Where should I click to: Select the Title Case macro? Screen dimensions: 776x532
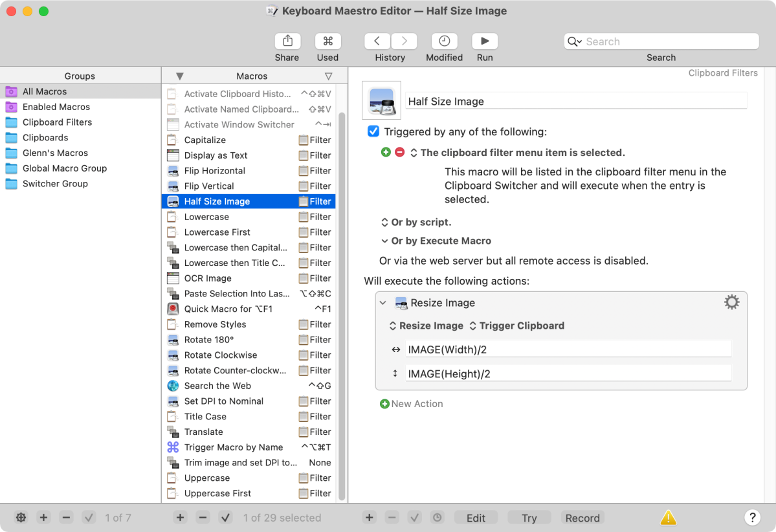[249, 416]
